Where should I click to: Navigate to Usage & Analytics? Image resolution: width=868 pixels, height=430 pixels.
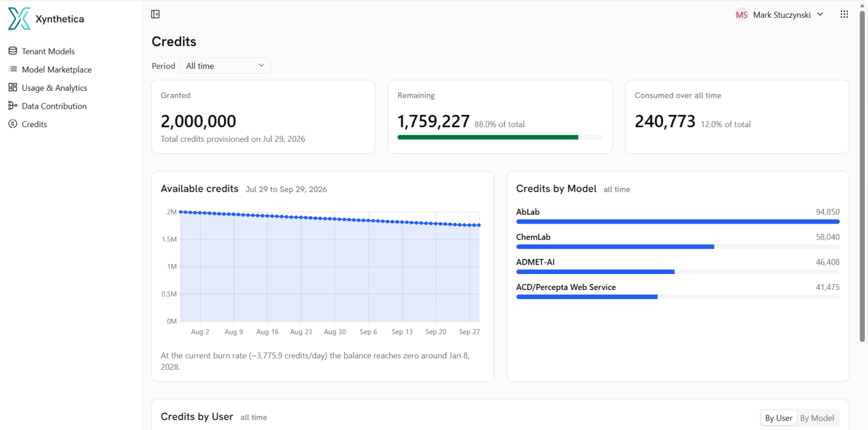[x=54, y=88]
